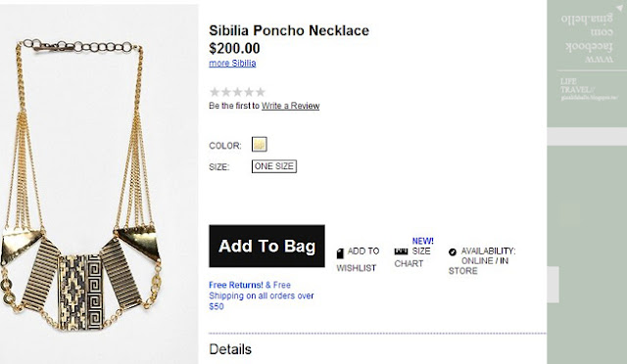Click the availability checkmark icon
This screenshot has height=364, width=627.
pos(453,252)
